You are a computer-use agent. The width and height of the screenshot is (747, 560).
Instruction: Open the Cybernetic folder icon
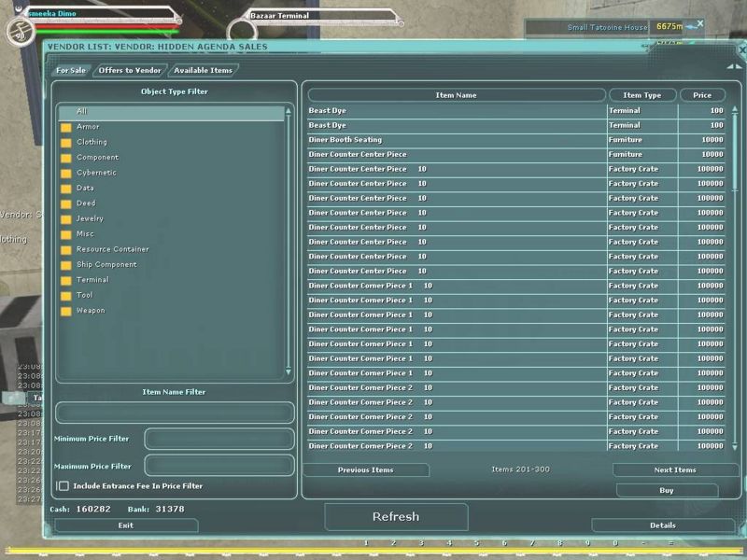tap(66, 174)
